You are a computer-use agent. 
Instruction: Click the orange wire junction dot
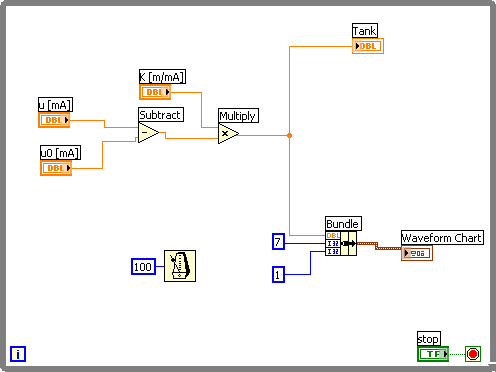[289, 135]
